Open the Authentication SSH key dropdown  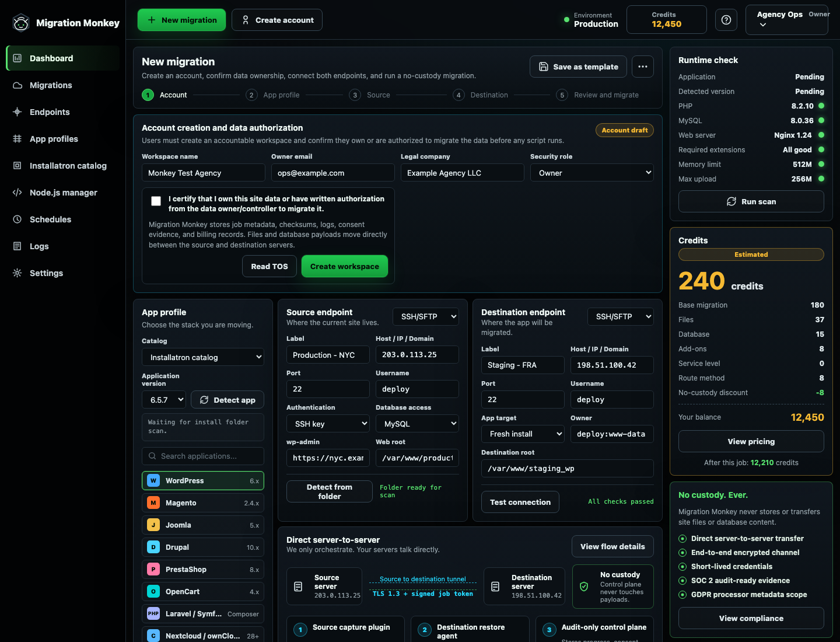(x=328, y=424)
